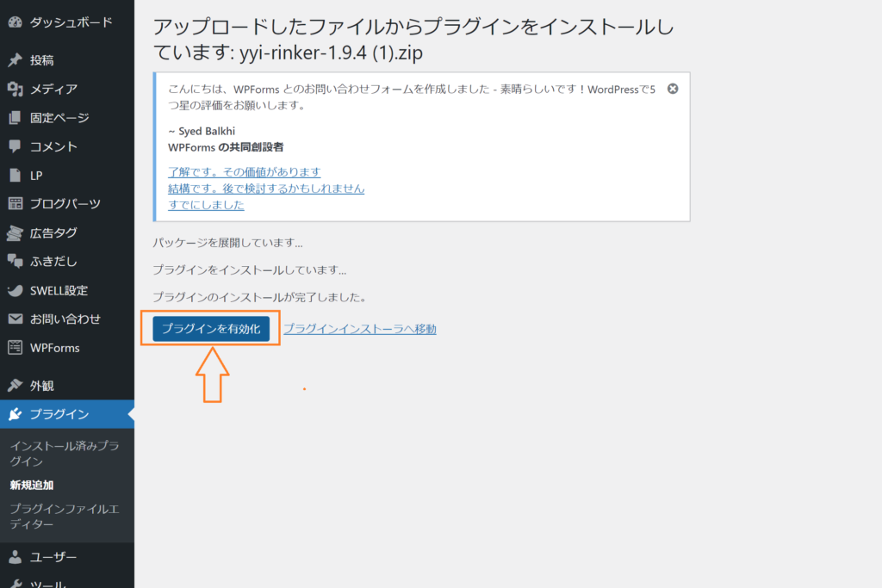Click the plug icon beside プラグイン

click(x=16, y=414)
